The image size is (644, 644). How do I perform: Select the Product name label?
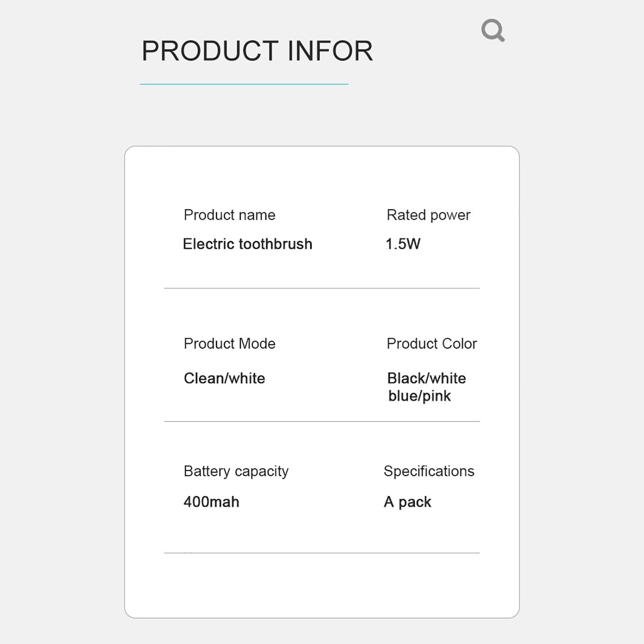point(229,215)
